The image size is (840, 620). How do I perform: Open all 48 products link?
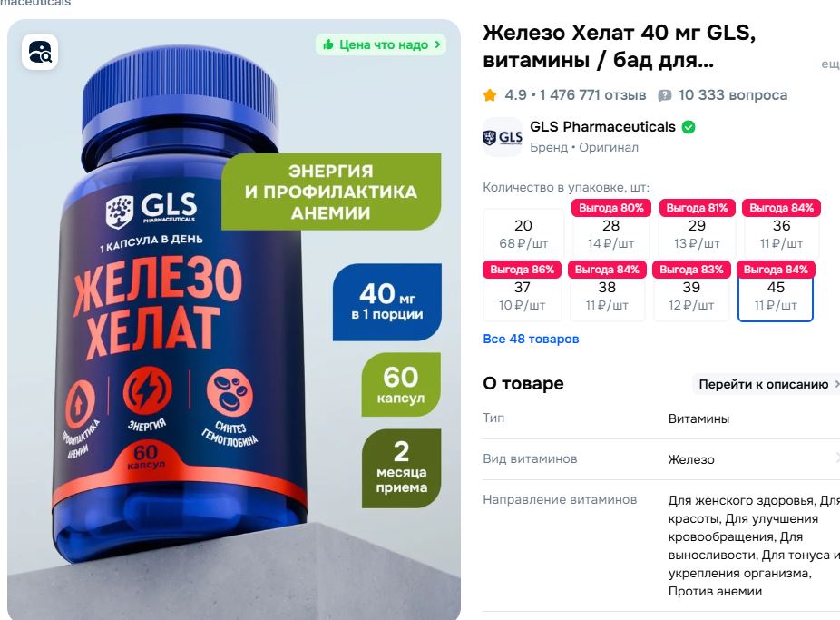(x=531, y=339)
